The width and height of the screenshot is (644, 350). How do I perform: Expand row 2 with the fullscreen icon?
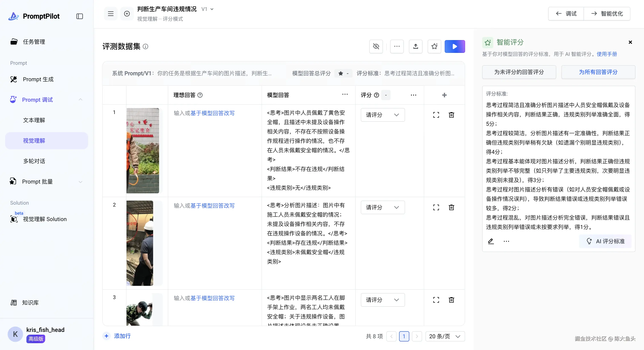click(436, 207)
